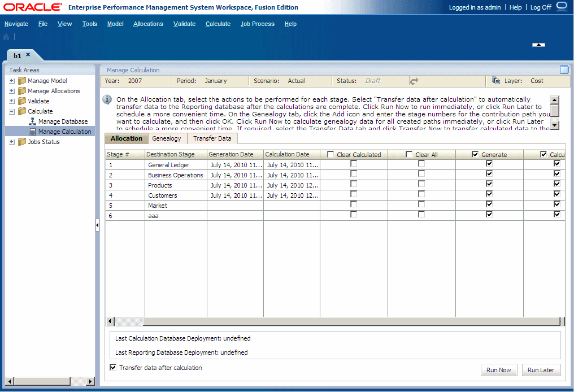574x392 pixels.
Task: Click the Log Off link
Action: pos(541,7)
